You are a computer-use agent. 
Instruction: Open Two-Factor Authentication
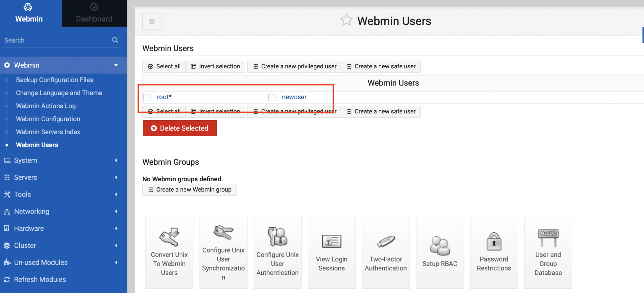pos(386,253)
